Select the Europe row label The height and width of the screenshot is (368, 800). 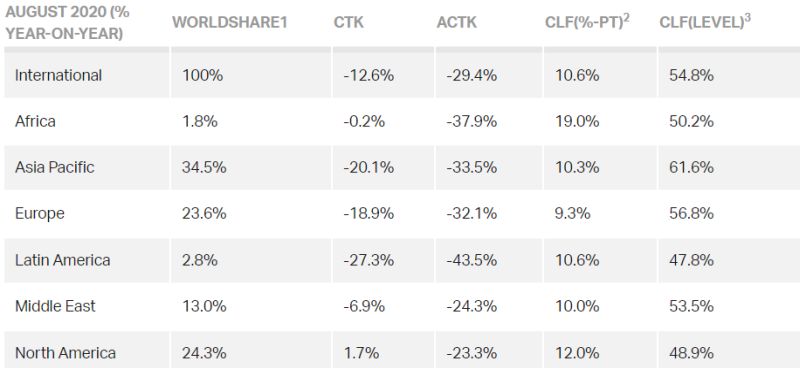[40, 213]
